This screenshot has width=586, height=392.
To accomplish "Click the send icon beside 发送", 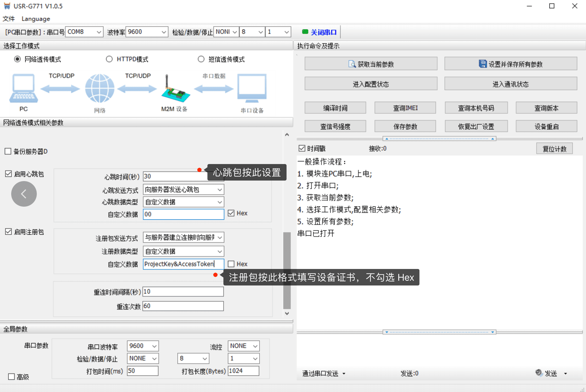I will [539, 373].
